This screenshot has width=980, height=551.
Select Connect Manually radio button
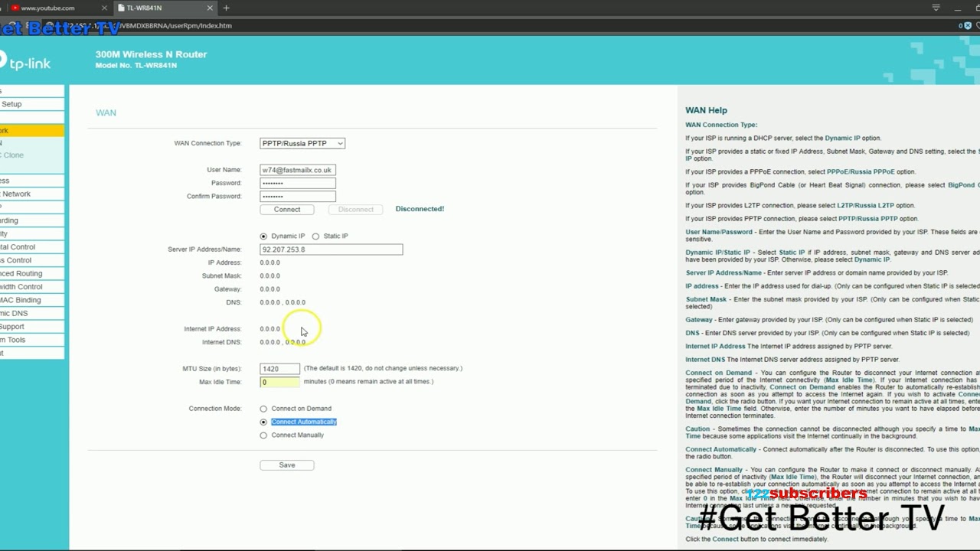[x=263, y=435]
